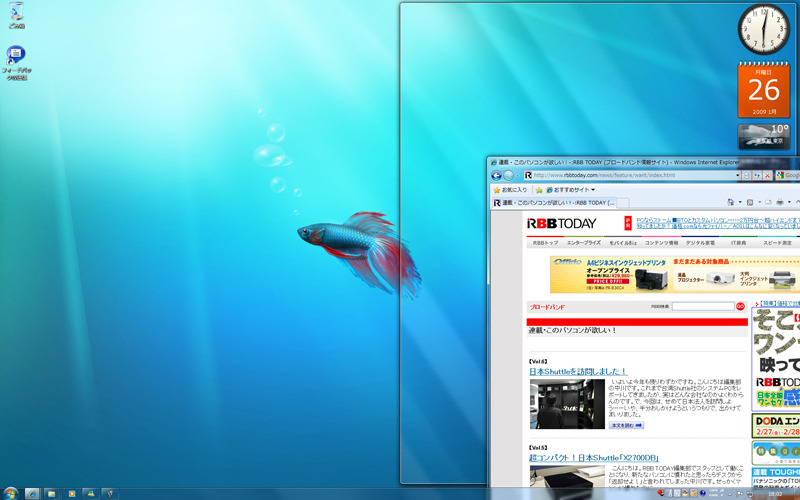Click the PR text ad link at top

coord(718,223)
